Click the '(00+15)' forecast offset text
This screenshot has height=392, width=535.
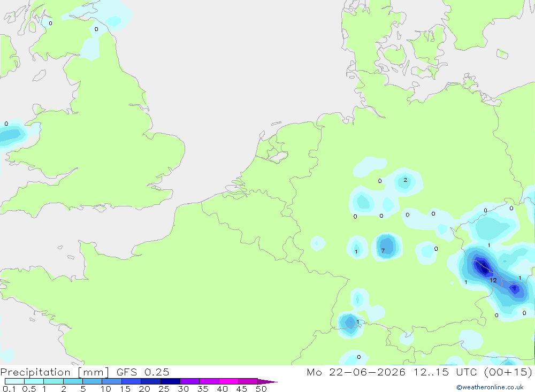tap(508, 372)
